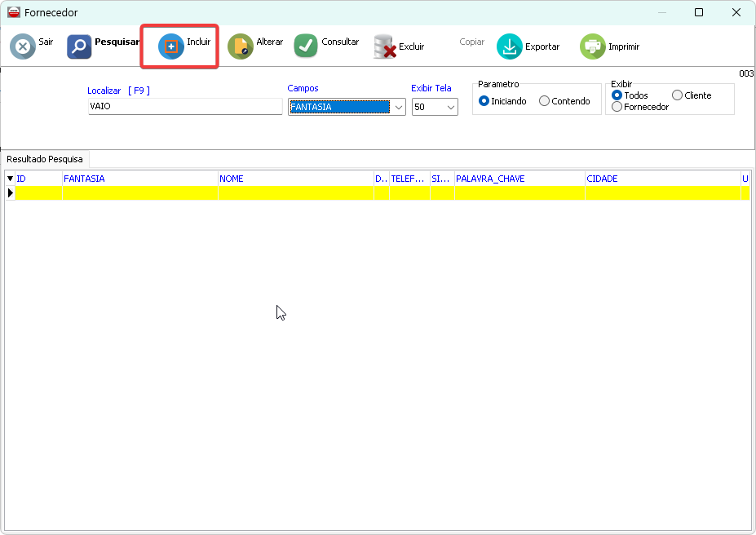The width and height of the screenshot is (756, 535).
Task: Click the Consultar checkmark icon
Action: pyautogui.click(x=306, y=46)
